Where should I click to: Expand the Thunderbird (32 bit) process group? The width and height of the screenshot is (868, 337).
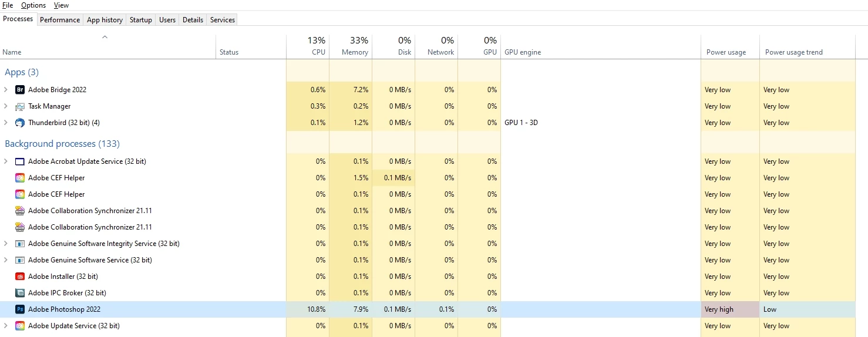(6, 123)
